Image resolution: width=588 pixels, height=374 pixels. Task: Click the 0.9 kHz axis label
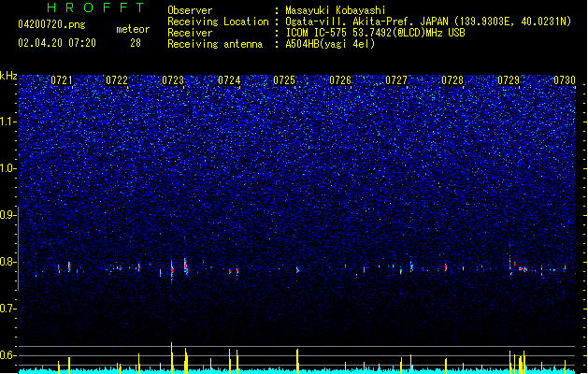(7, 215)
